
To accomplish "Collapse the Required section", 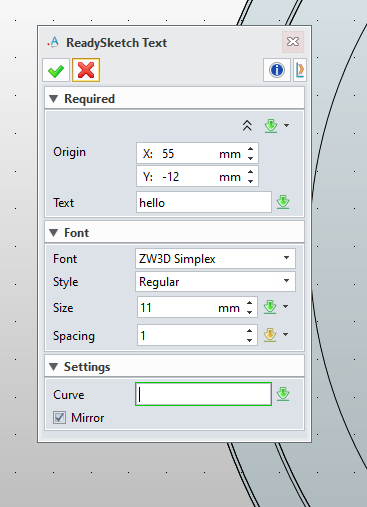I will pos(54,99).
